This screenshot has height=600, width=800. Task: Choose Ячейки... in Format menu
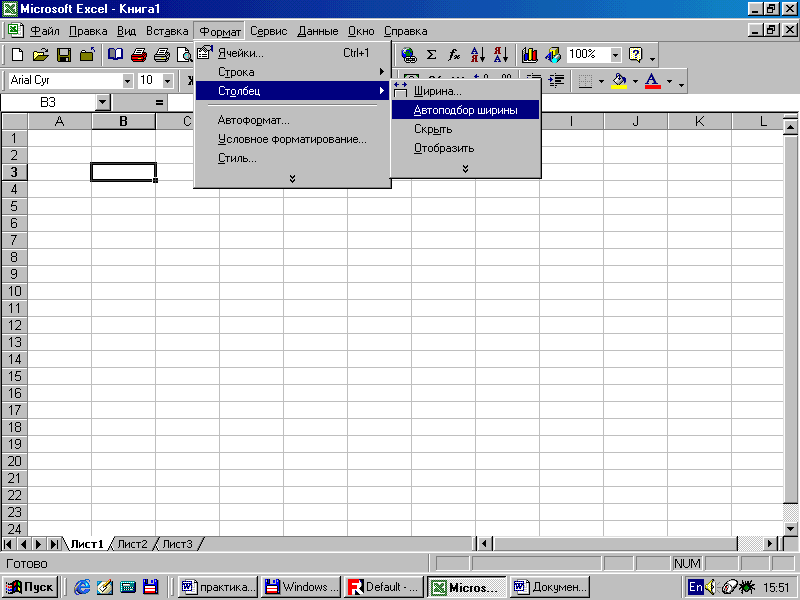pos(292,53)
